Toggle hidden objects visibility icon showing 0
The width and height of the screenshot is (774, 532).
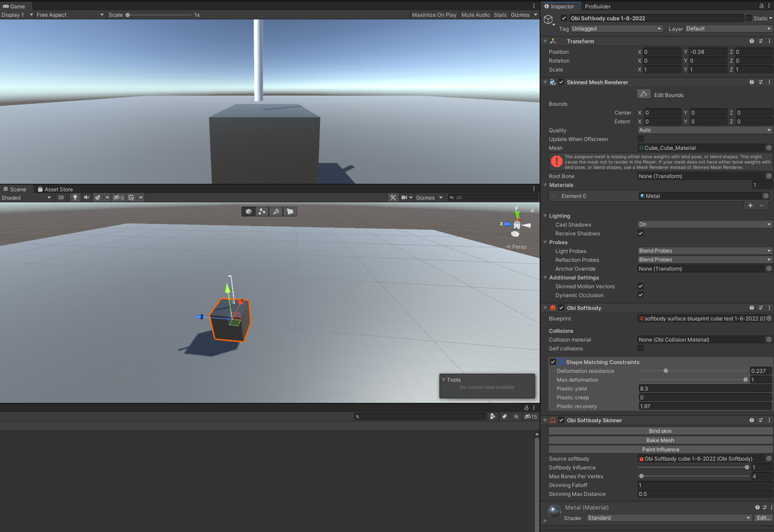coord(118,198)
